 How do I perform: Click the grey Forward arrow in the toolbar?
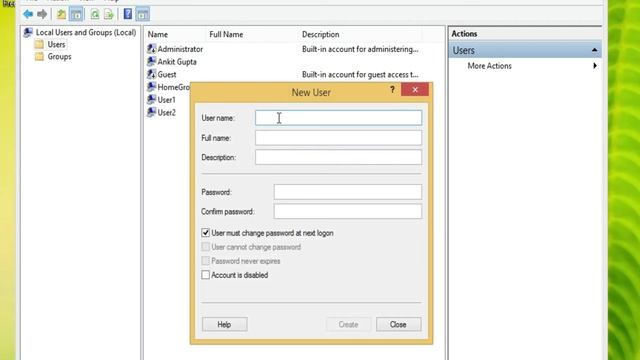click(x=42, y=14)
